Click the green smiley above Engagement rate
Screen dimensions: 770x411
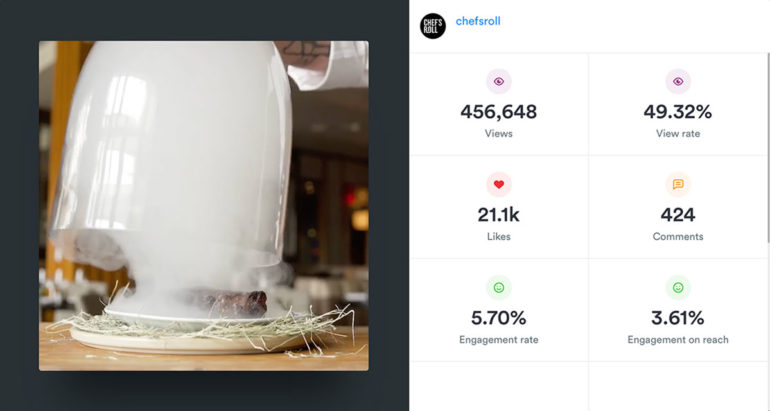(x=498, y=288)
